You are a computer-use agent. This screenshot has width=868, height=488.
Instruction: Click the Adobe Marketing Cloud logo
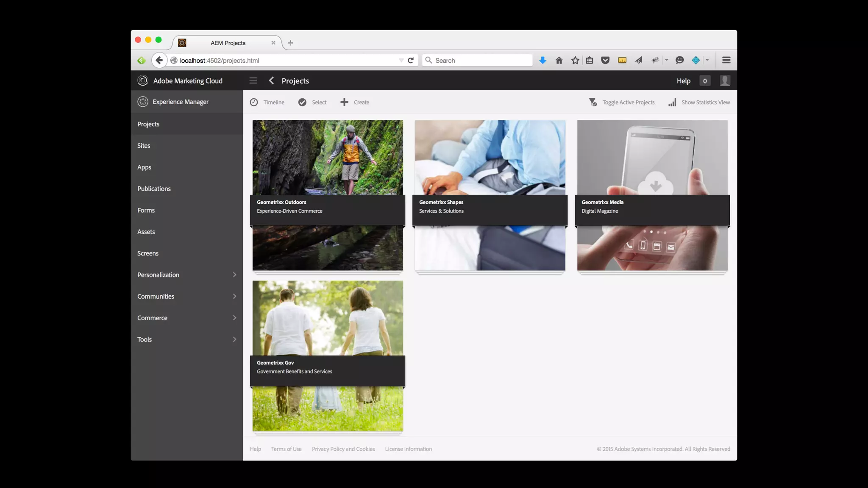tap(143, 80)
